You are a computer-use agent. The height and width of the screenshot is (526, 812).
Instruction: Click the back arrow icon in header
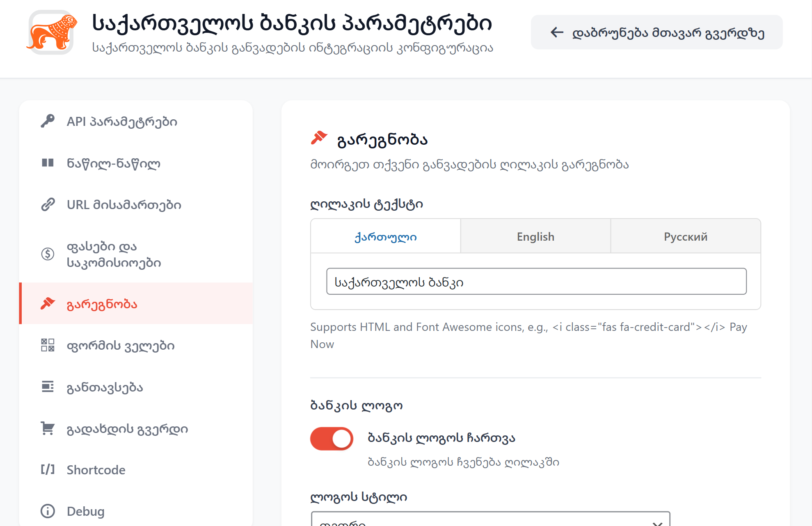pyautogui.click(x=557, y=32)
